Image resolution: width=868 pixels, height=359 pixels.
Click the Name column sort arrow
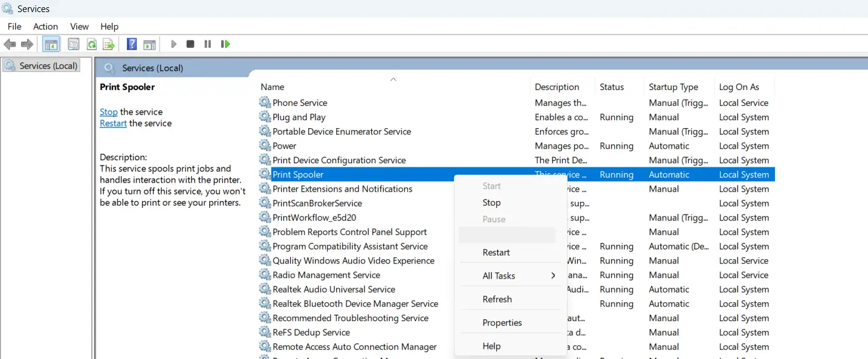coord(393,79)
